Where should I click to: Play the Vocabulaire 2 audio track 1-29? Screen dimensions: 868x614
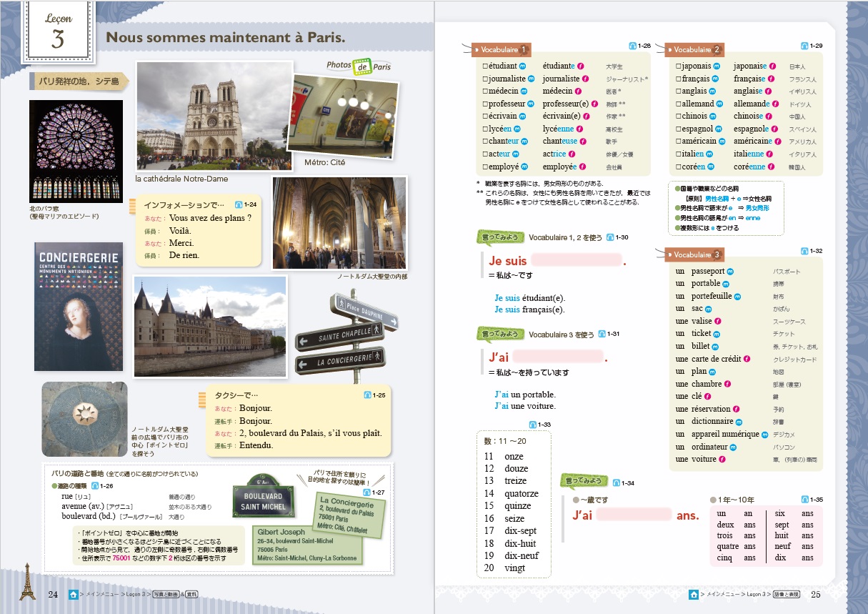(x=804, y=46)
